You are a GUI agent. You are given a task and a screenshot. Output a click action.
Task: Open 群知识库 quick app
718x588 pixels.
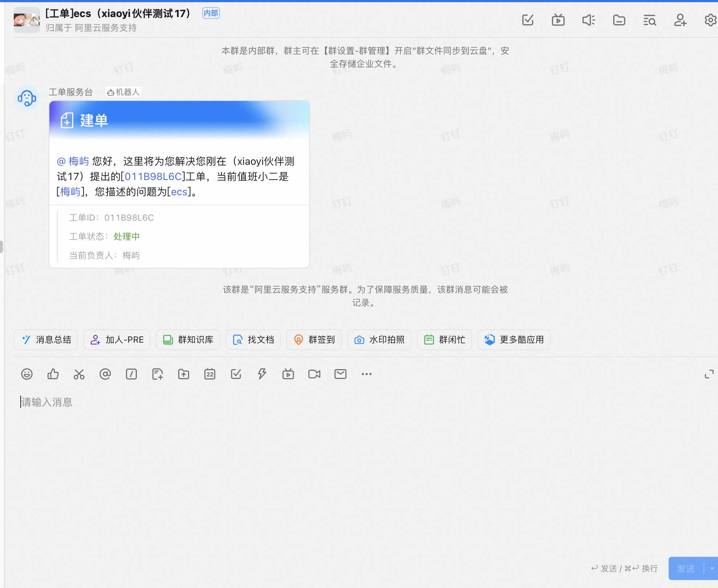(x=188, y=340)
